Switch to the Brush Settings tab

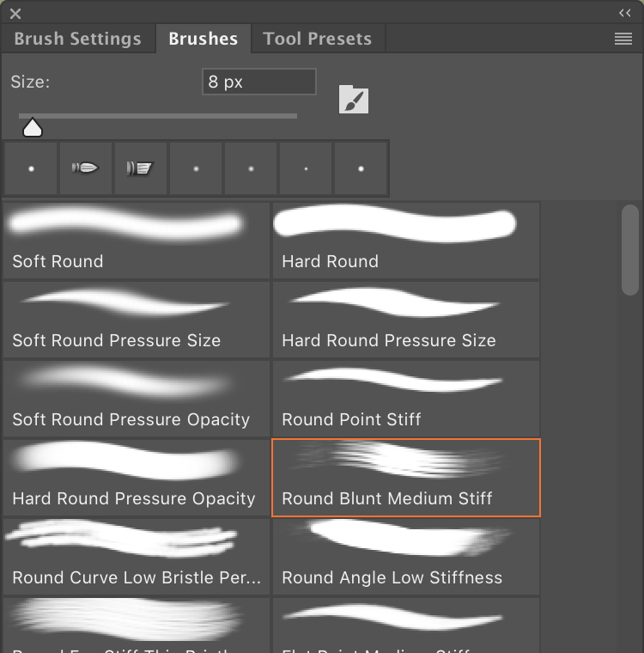(78, 39)
